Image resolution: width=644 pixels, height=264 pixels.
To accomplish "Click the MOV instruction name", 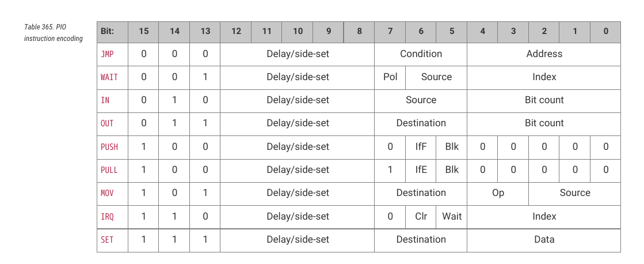I will (x=107, y=193).
